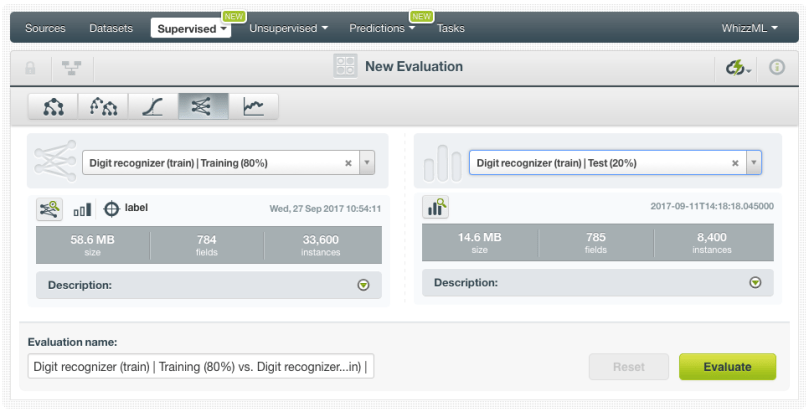The height and width of the screenshot is (412, 809).
Task: Open the test dataset view icon
Action: pyautogui.click(x=437, y=207)
